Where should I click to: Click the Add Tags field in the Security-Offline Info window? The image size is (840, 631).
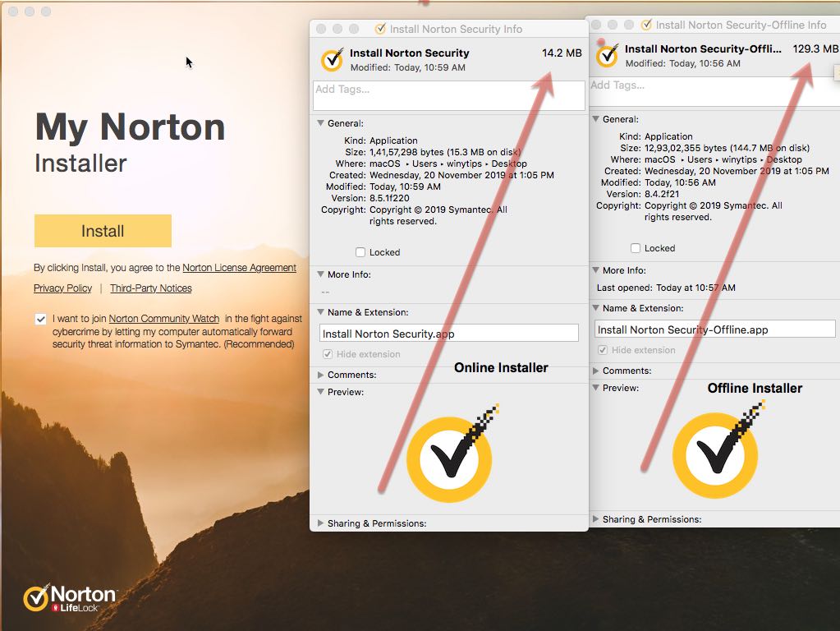[713, 91]
